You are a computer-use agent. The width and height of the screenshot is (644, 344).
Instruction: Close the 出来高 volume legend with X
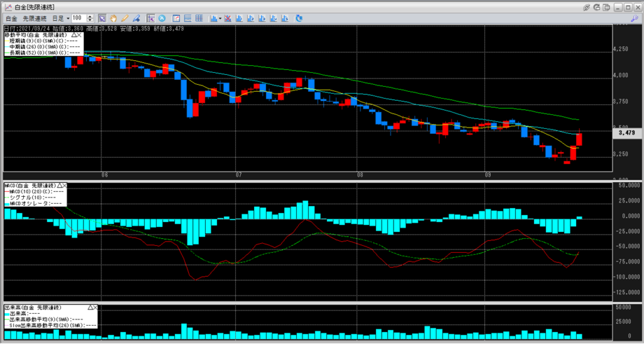(x=96, y=308)
